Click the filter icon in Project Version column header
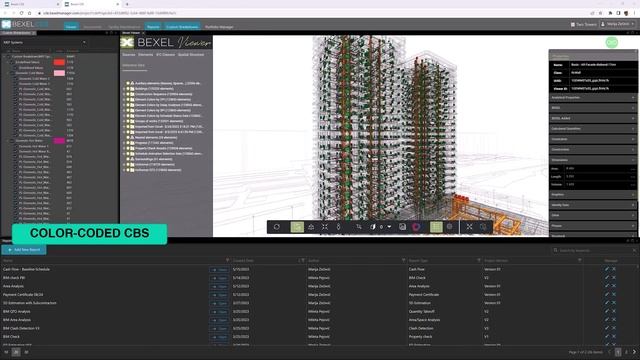 [580, 260]
